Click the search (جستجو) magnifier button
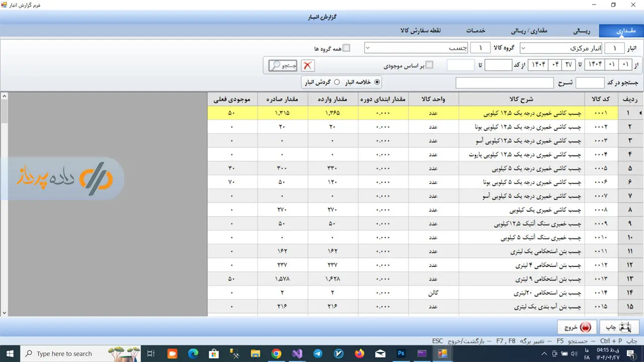 point(283,65)
